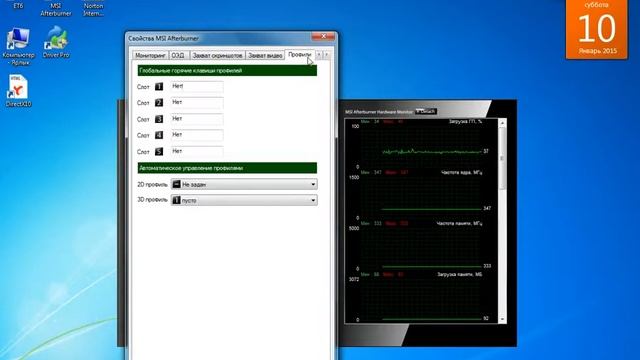The image size is (640, 360).
Task: Open the Driver Pro desktop icon
Action: coord(56,41)
